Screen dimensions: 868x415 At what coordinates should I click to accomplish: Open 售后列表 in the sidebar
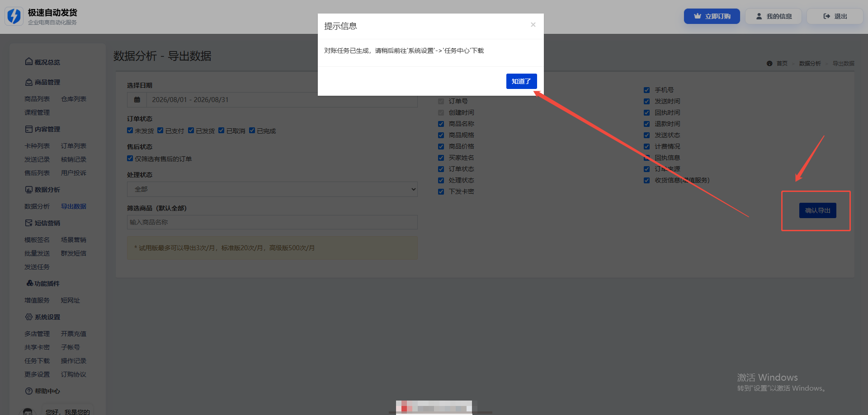[x=37, y=173]
